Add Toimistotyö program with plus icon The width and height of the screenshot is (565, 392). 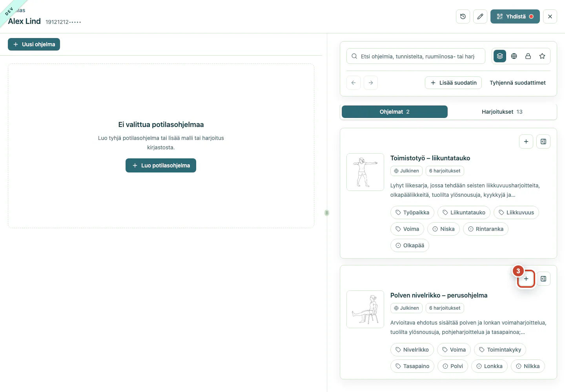pos(526,142)
